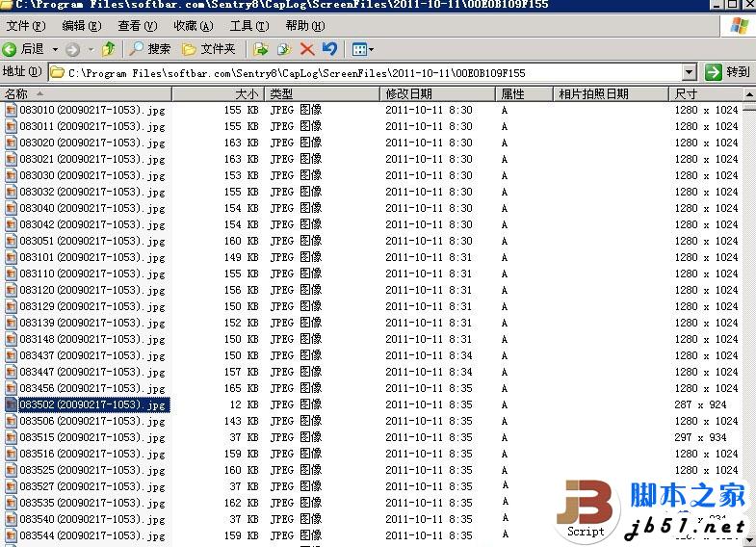
Task: Click file icon of 083030 (20090217-1053).jpg
Action: (x=11, y=175)
